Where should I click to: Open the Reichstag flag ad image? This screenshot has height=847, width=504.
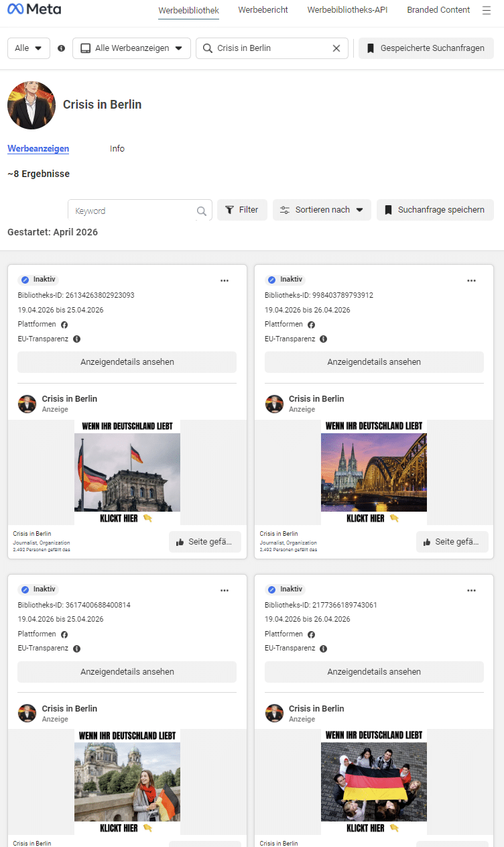(x=127, y=473)
